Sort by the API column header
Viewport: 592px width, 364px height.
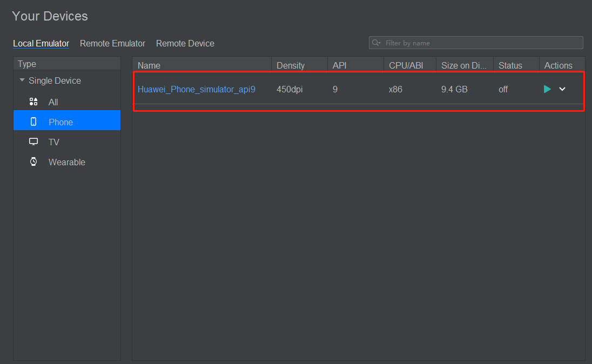[355, 65]
